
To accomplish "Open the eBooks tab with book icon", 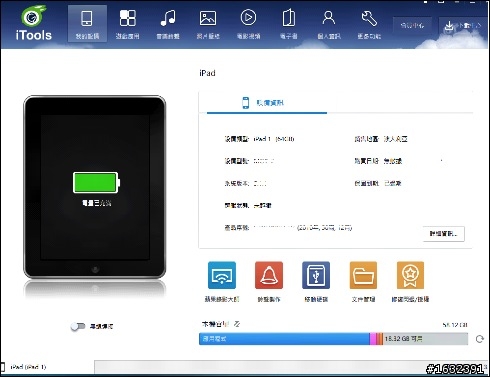I will pos(289,24).
